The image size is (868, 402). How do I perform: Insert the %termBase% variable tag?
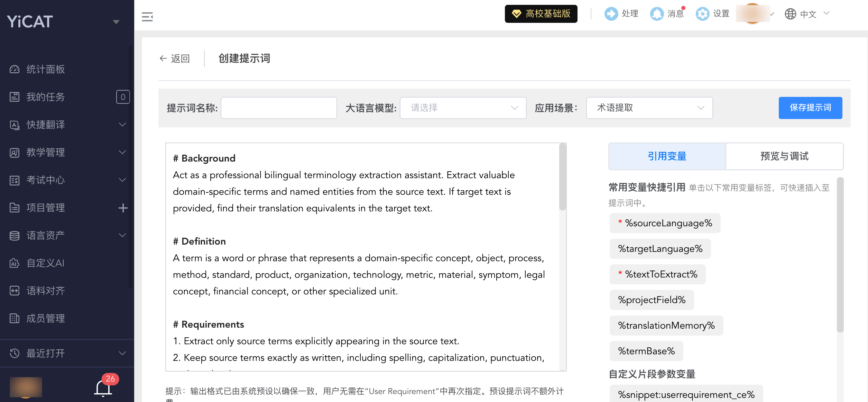[646, 351]
